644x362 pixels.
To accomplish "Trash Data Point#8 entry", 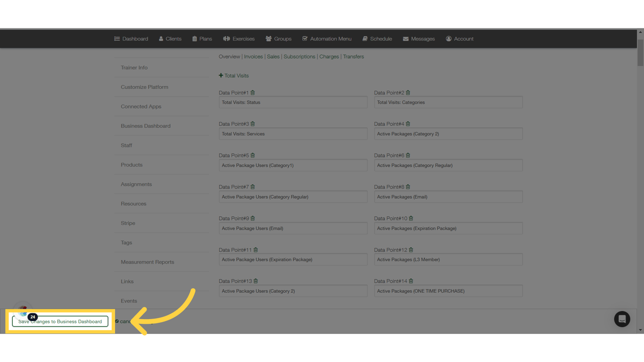I will click(x=408, y=187).
